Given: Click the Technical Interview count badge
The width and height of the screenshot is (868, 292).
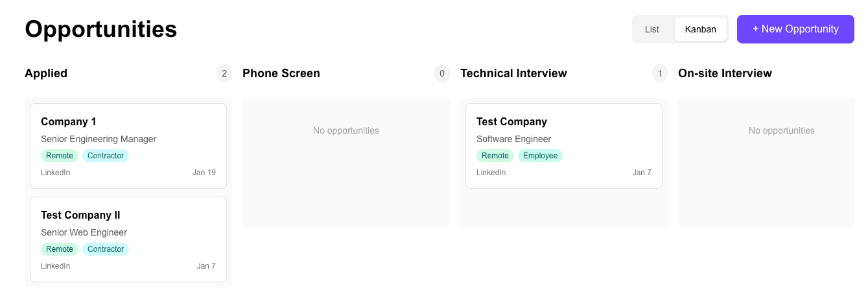Looking at the screenshot, I should (660, 73).
